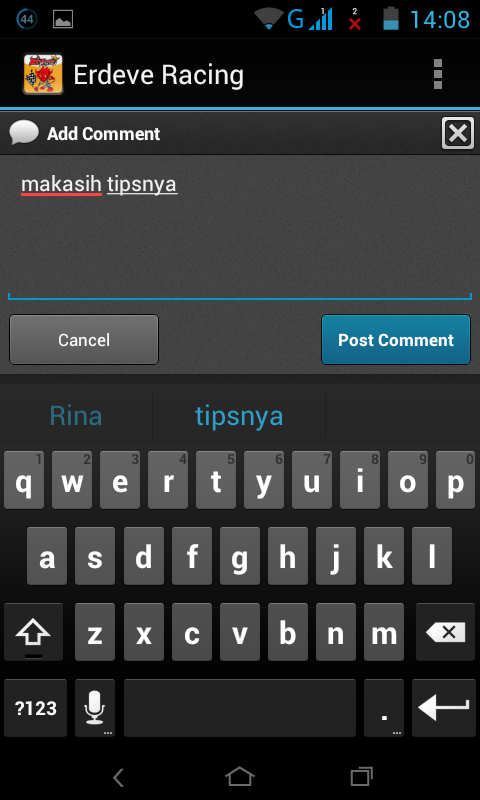Tap the Enter return arrow key

click(443, 708)
